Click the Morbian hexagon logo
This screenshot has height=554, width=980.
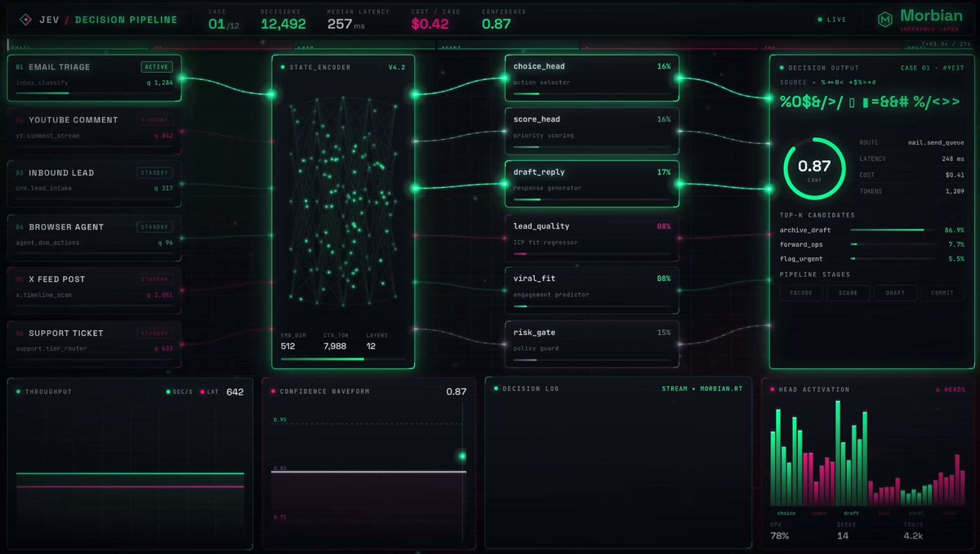[x=884, y=19]
